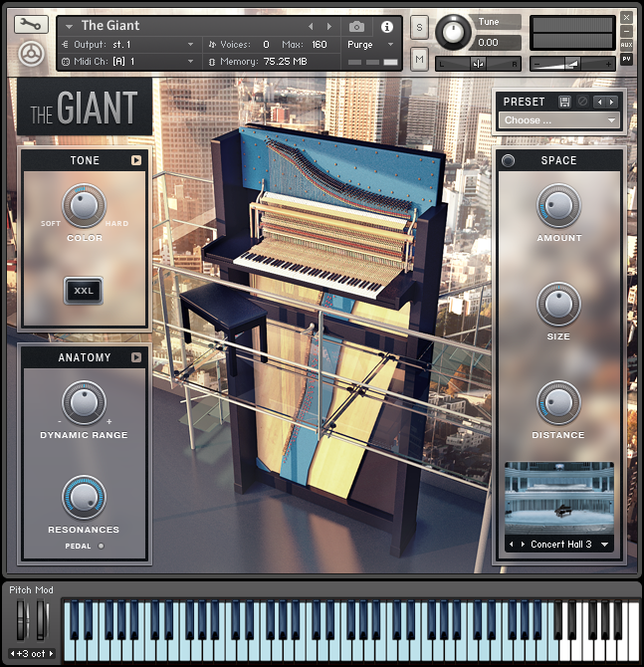Expand the instrument header collapse triangle
Screen dimensions: 644x667
(x=69, y=27)
